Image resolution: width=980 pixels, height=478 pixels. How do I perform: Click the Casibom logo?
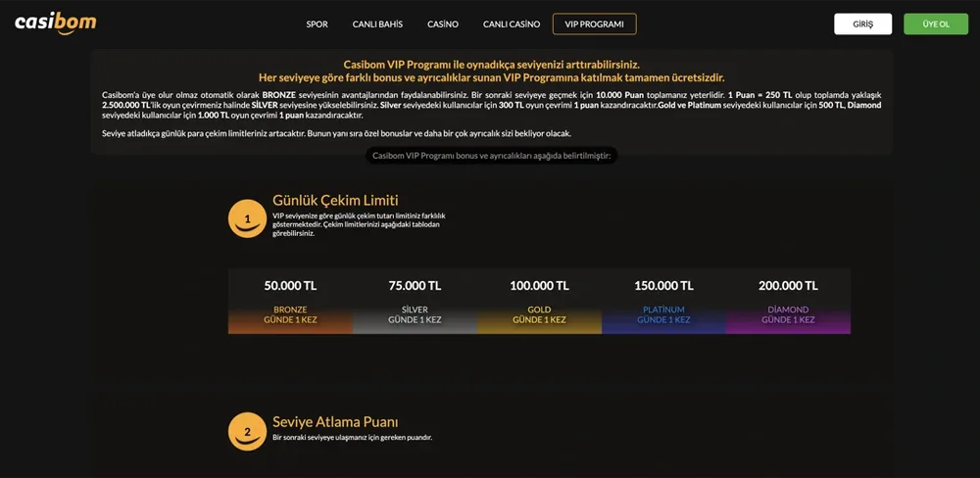point(56,24)
